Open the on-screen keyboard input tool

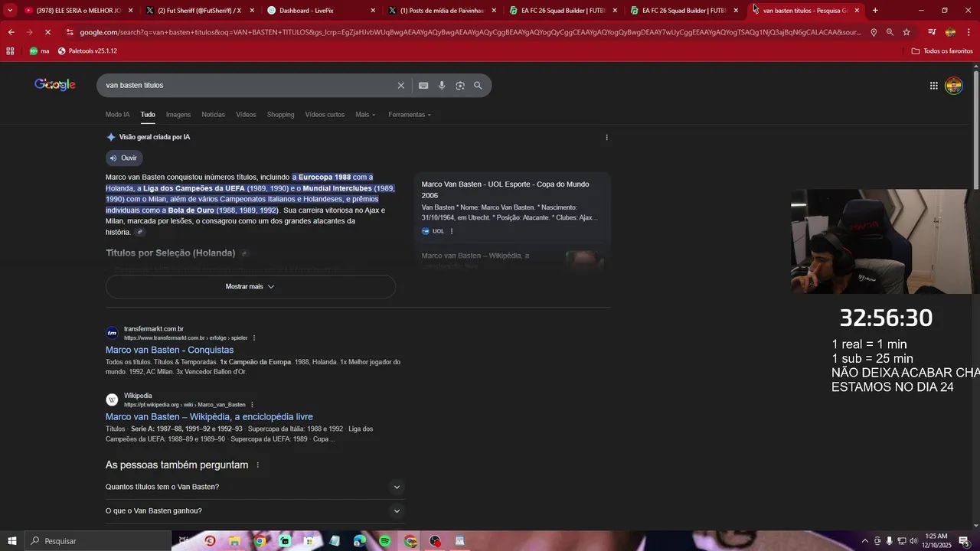423,86
